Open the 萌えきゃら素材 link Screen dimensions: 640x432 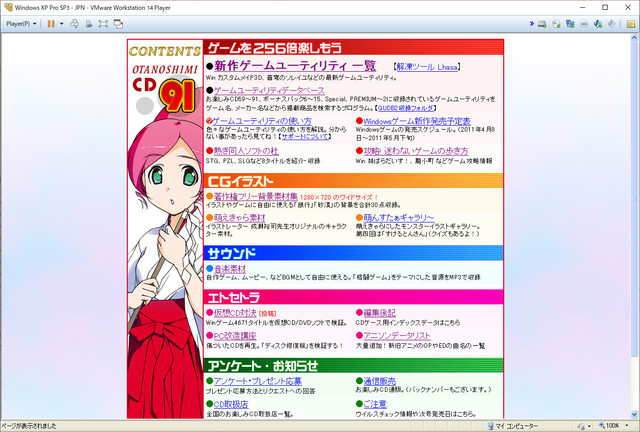click(240, 218)
